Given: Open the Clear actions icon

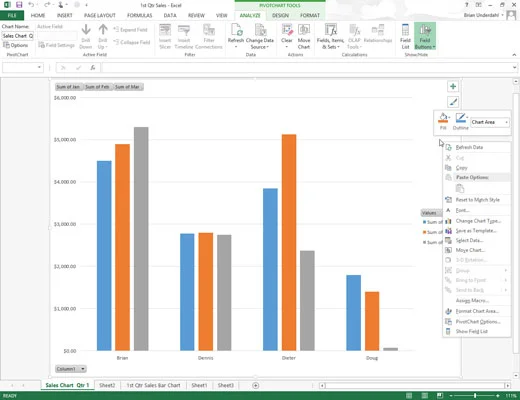Looking at the screenshot, I should point(287,36).
